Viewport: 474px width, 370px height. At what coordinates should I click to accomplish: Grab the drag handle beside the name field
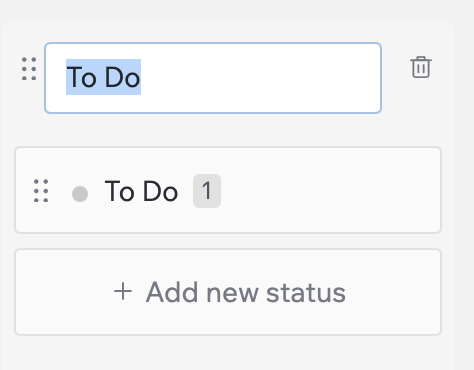click(29, 69)
